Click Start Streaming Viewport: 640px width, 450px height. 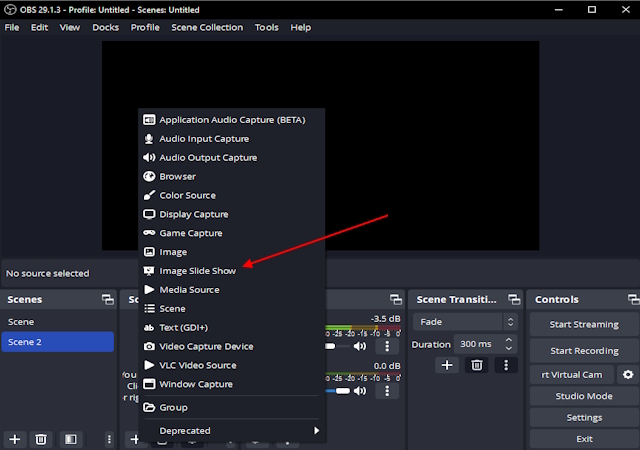584,324
